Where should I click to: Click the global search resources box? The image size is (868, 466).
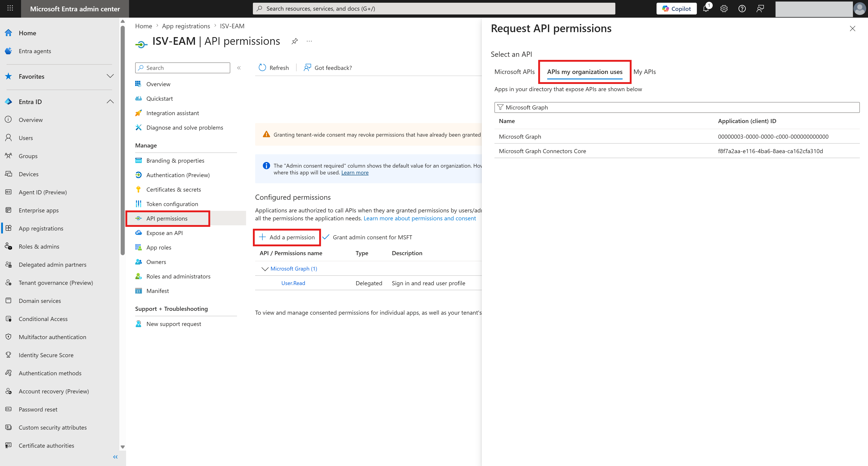coord(434,8)
